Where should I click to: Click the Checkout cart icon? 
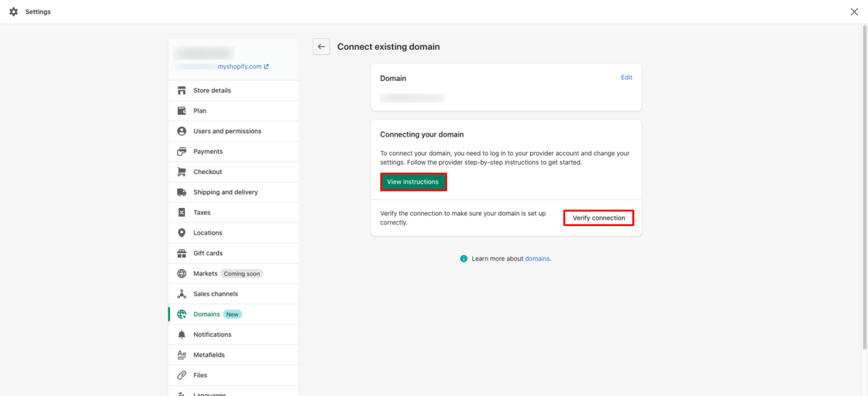[182, 172]
